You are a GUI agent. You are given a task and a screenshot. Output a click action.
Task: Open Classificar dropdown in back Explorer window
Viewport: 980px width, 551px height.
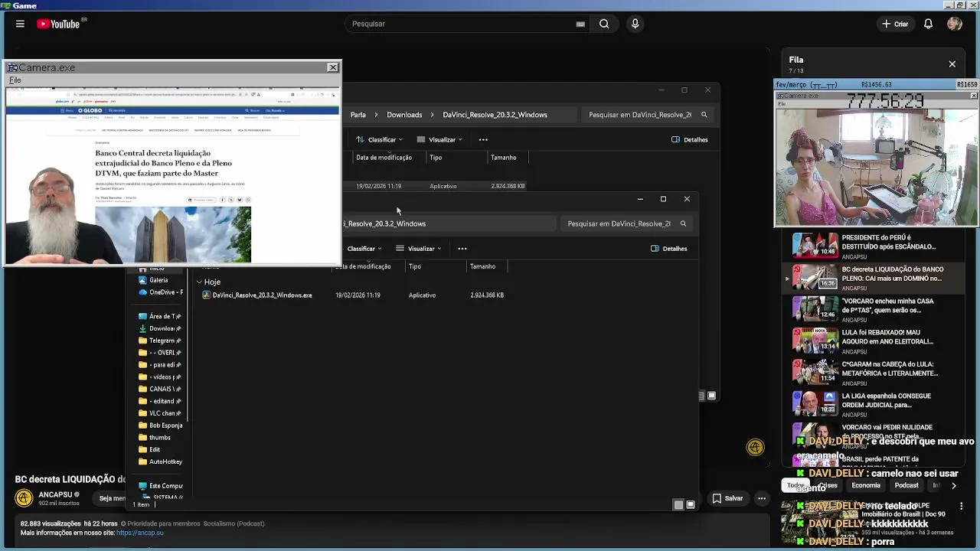pyautogui.click(x=381, y=140)
